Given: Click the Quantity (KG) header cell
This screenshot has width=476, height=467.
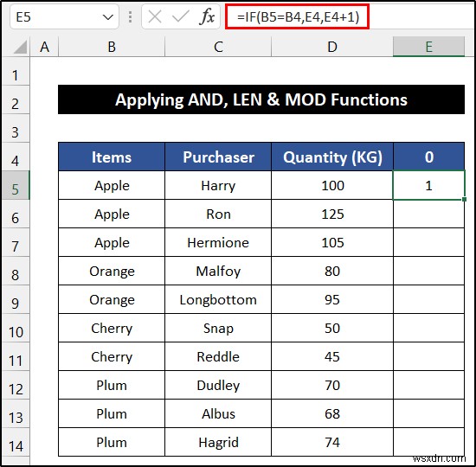Looking at the screenshot, I should (332, 157).
